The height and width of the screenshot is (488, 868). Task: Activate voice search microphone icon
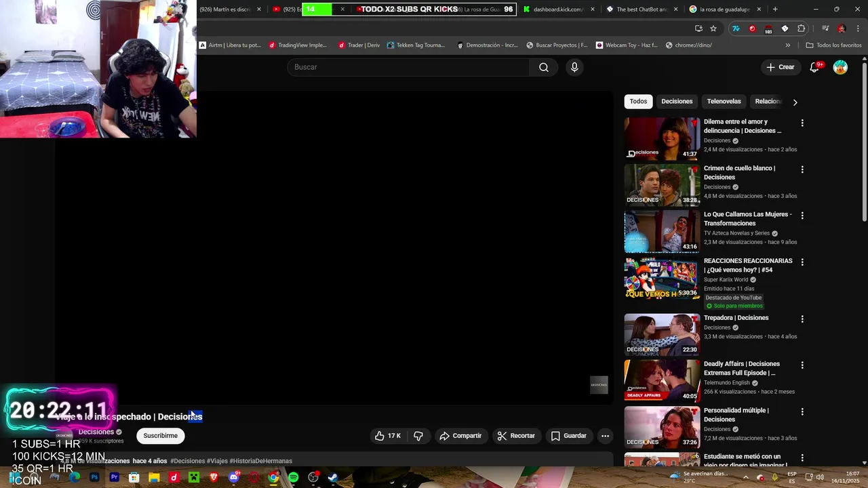574,67
